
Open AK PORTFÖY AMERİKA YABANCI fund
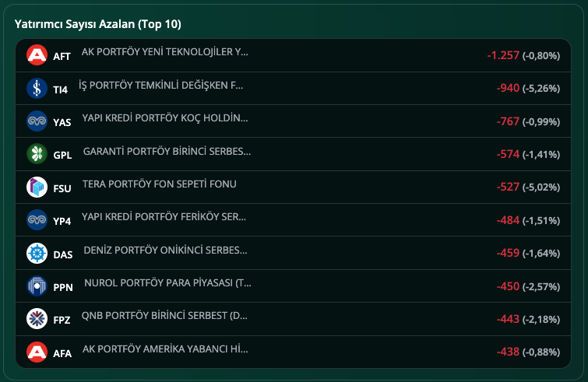(x=165, y=349)
